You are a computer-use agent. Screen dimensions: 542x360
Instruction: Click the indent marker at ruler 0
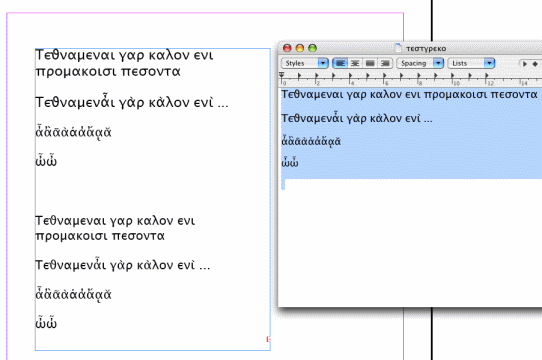[x=282, y=76]
